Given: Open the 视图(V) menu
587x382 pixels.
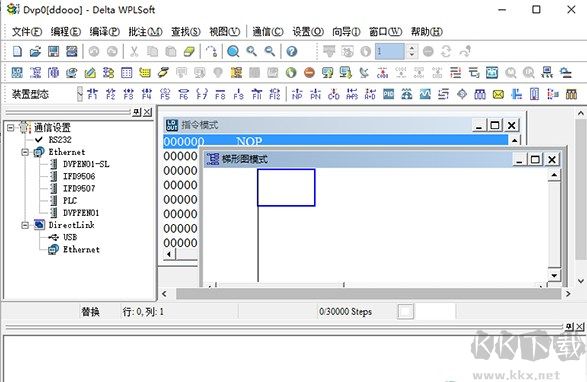Looking at the screenshot, I should 224,32.
